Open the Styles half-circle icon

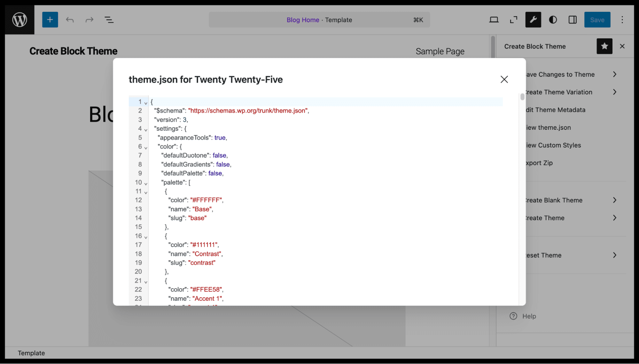553,19
